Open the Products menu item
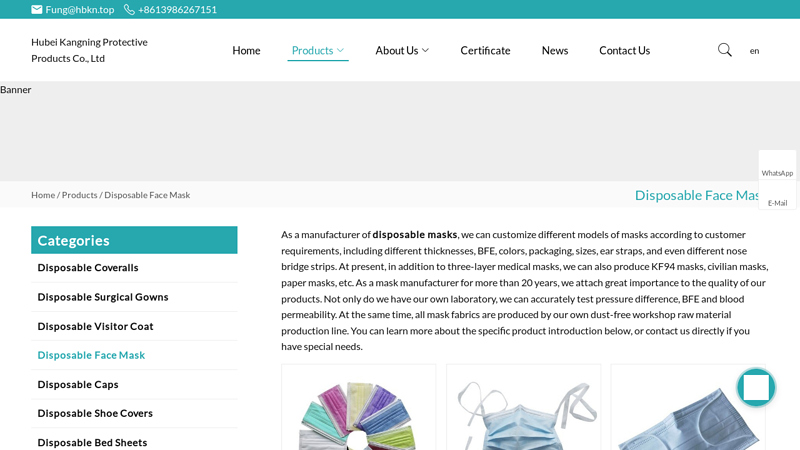This screenshot has height=450, width=800. (x=312, y=50)
